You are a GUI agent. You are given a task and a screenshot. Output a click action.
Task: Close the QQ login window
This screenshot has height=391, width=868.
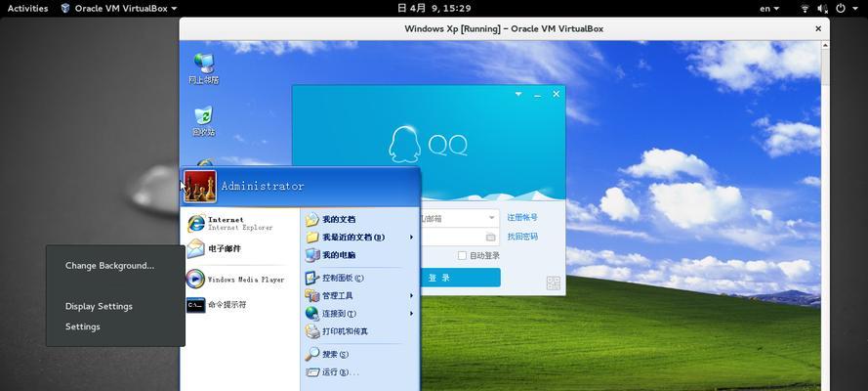coord(557,94)
